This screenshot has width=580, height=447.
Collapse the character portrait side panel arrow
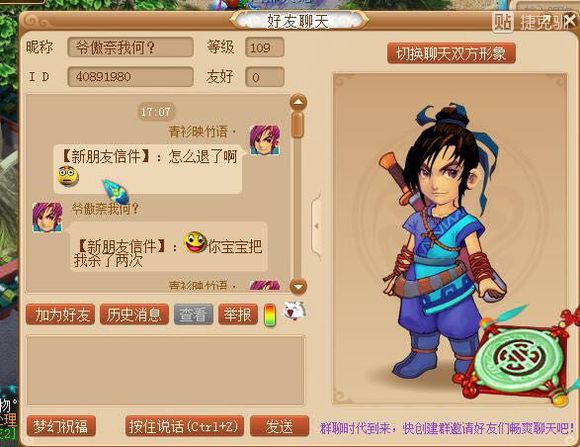pyautogui.click(x=316, y=226)
